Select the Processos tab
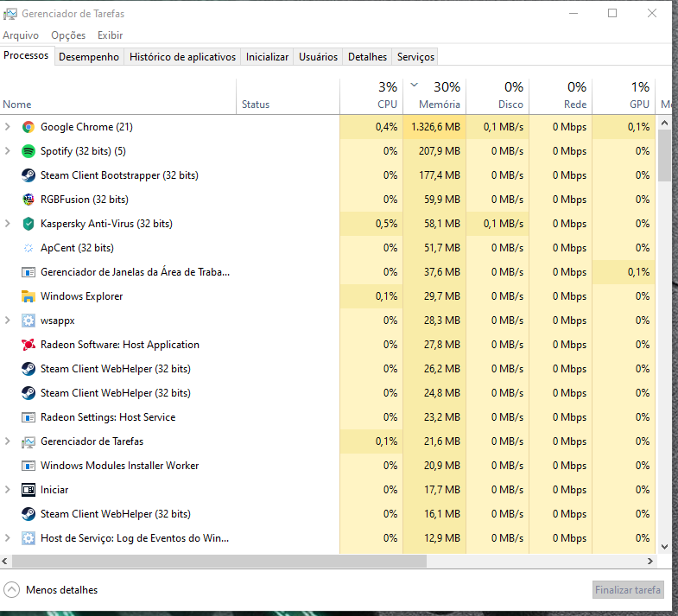 tap(27, 55)
